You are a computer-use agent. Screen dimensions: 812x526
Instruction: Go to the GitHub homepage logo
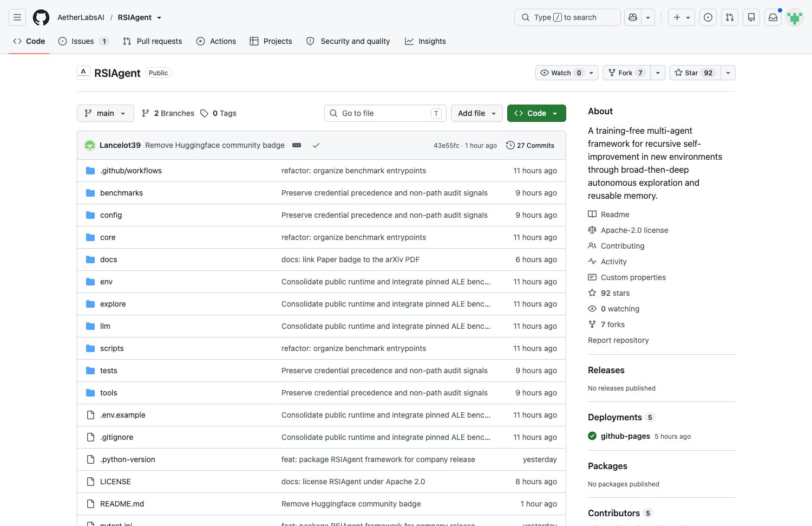pyautogui.click(x=41, y=17)
